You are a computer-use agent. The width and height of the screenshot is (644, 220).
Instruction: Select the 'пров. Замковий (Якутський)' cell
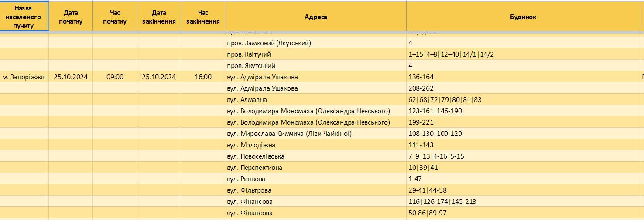point(316,43)
